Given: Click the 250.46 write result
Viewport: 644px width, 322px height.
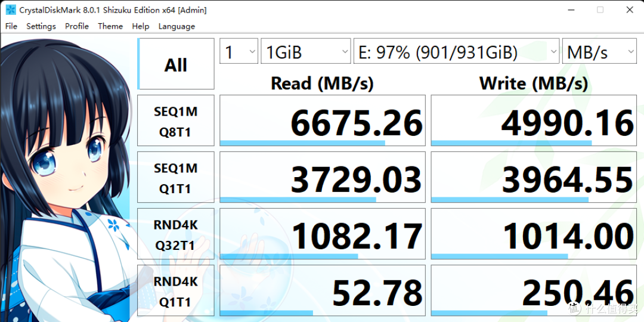Looking at the screenshot, I should (534, 290).
